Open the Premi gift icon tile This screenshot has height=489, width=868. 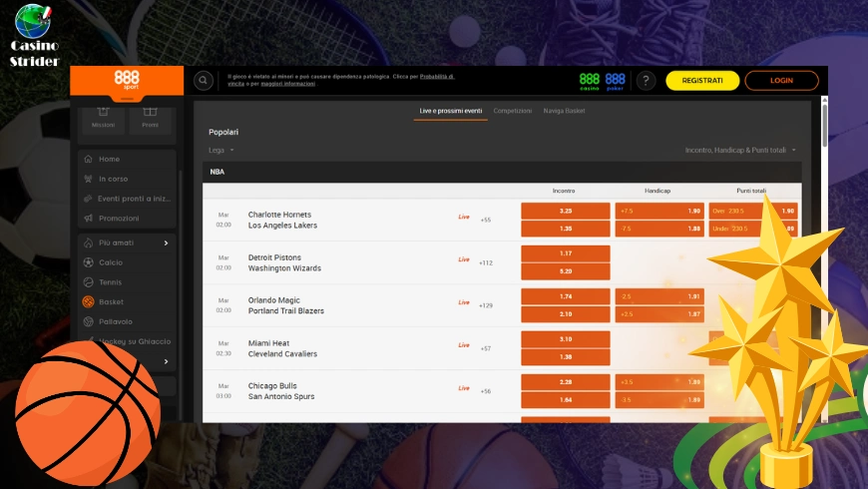150,118
